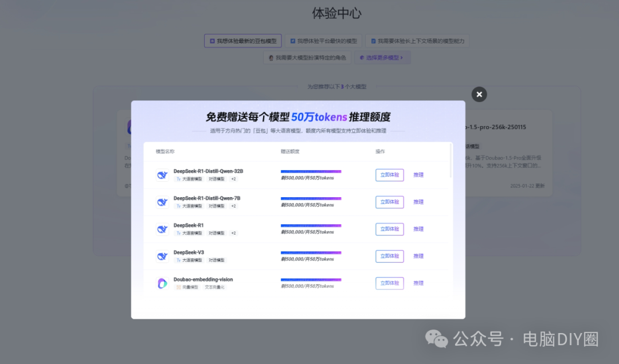Click 立即体验 for DeepSeek-R1-Distill-Qwen-7B
The height and width of the screenshot is (364, 619).
click(389, 202)
